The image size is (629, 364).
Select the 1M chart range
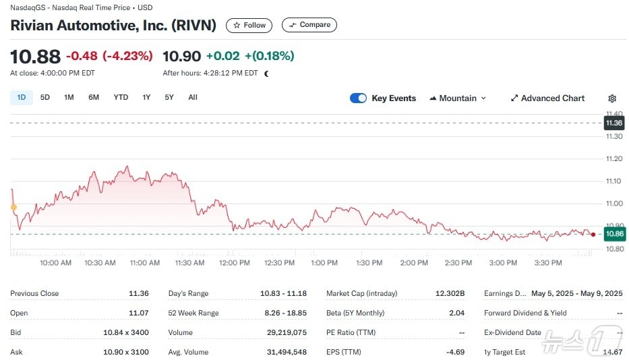coord(69,98)
